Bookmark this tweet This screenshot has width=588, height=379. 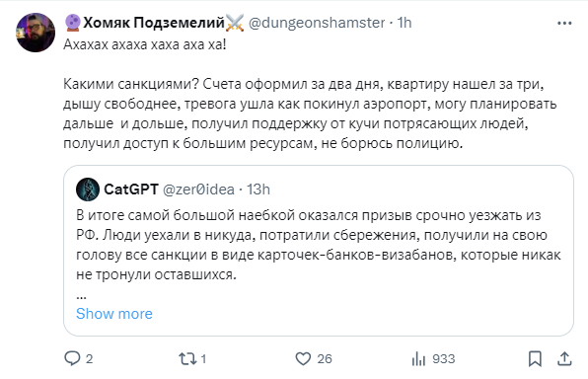click(x=535, y=358)
